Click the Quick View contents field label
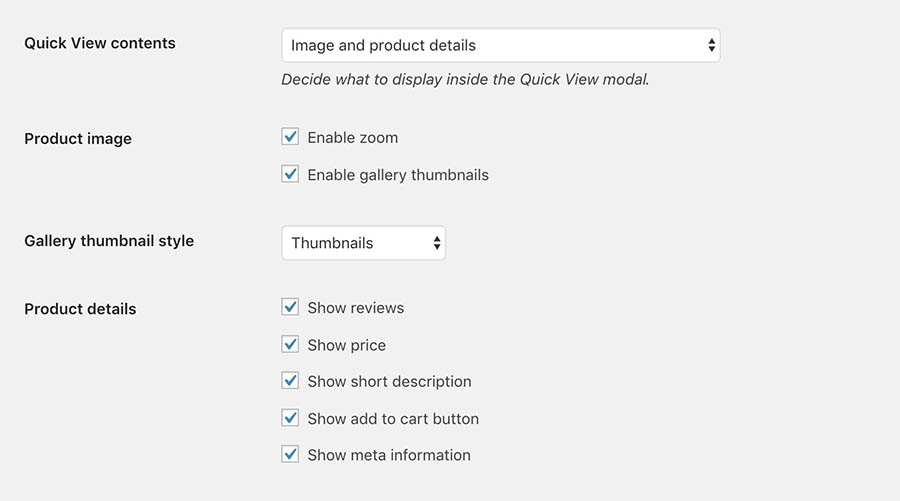 click(x=100, y=43)
